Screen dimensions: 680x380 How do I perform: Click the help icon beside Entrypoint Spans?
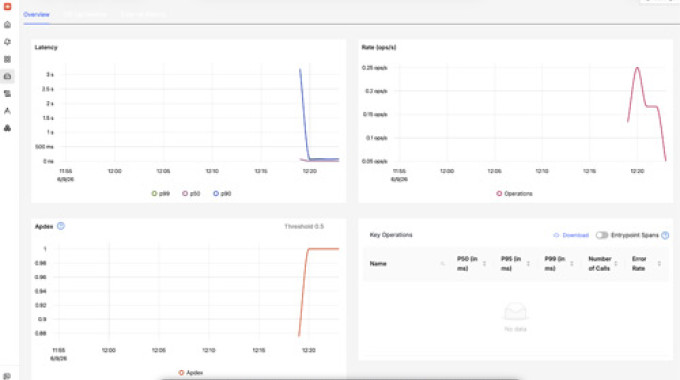tap(665, 235)
